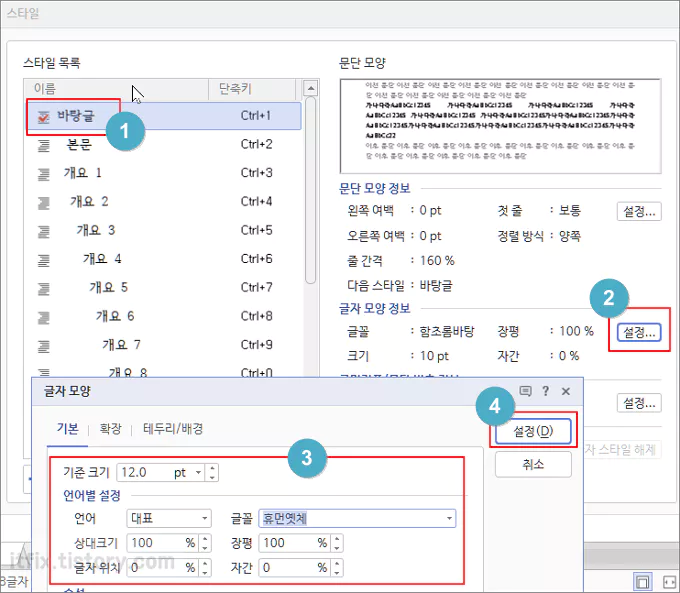Increase 상대크기 with up stepper
The image size is (680, 593).
click(205, 539)
